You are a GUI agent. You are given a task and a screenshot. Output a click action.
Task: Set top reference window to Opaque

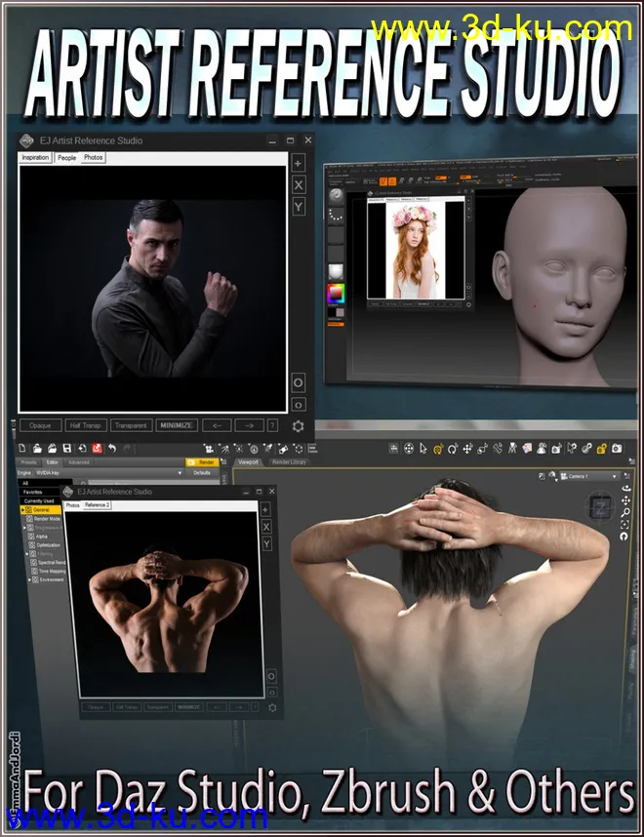(x=41, y=425)
